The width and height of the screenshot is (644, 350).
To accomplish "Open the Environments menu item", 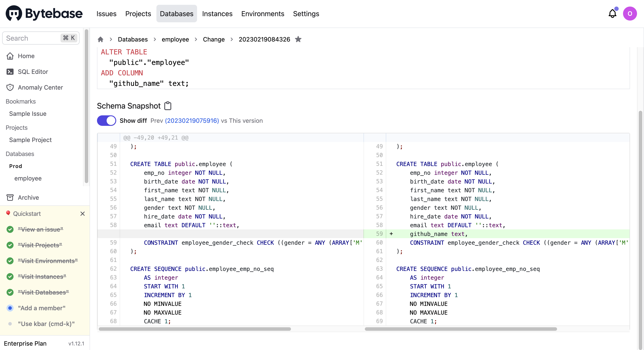I will click(263, 14).
